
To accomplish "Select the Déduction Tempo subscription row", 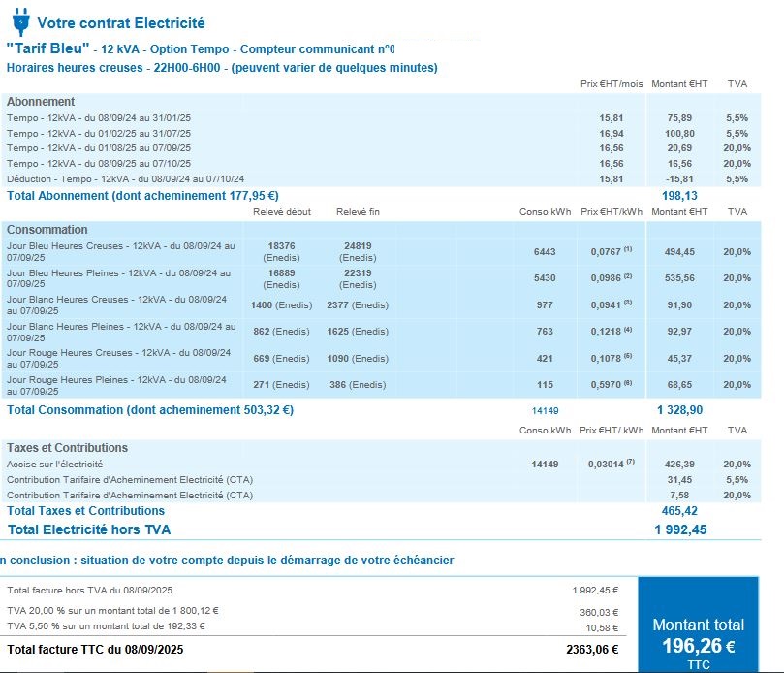I will 126,179.
